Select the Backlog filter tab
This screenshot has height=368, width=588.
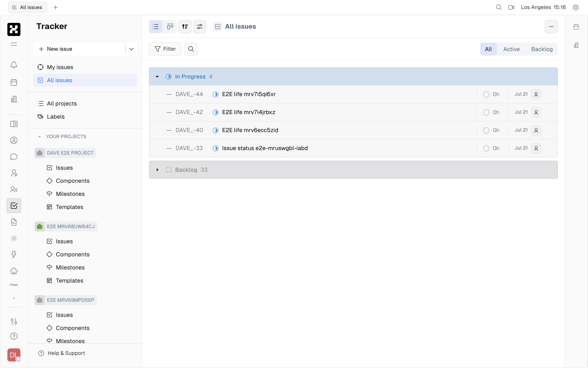coord(542,49)
